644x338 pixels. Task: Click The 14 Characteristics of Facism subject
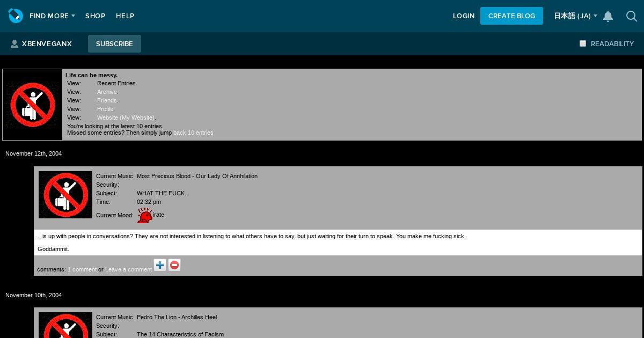[180, 334]
